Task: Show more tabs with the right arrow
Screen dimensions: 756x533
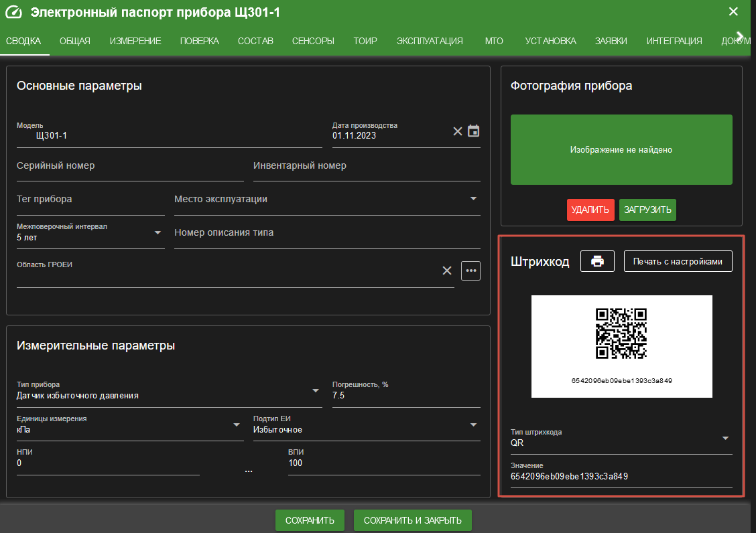Action: point(740,37)
